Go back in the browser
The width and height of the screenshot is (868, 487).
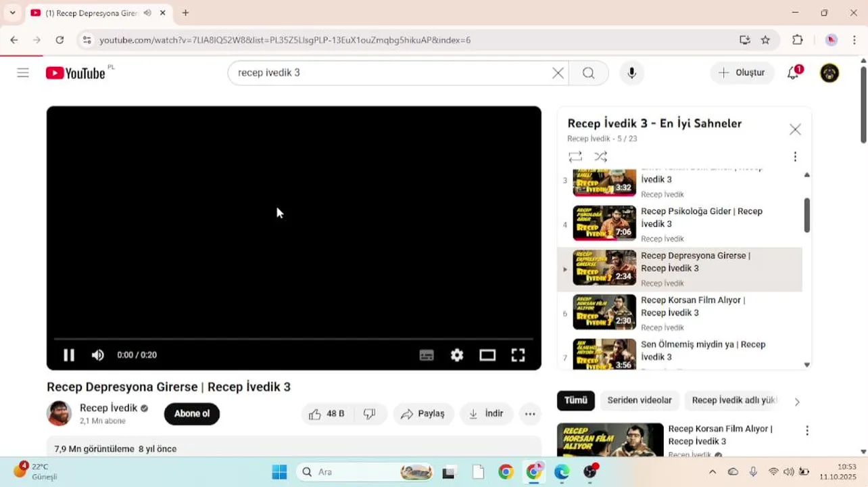[14, 40]
